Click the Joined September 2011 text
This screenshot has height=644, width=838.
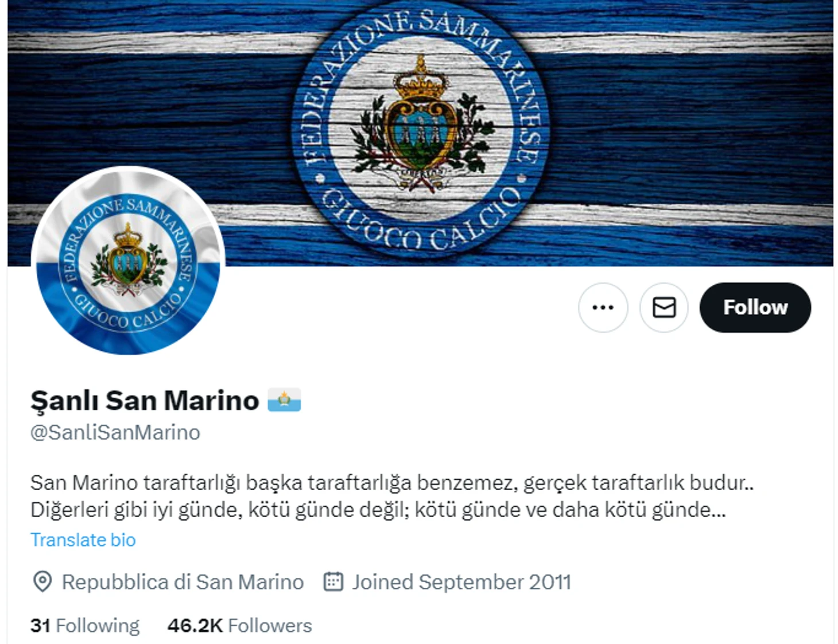[461, 581]
